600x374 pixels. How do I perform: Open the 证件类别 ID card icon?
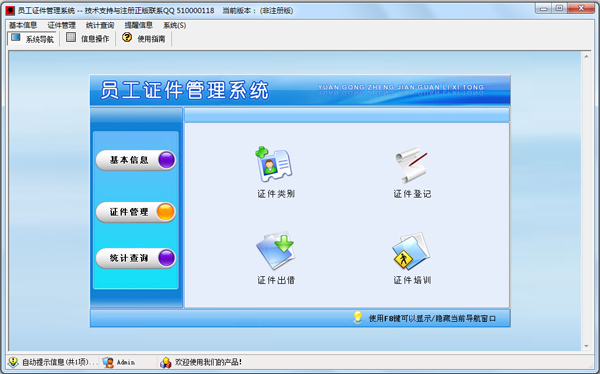(274, 165)
